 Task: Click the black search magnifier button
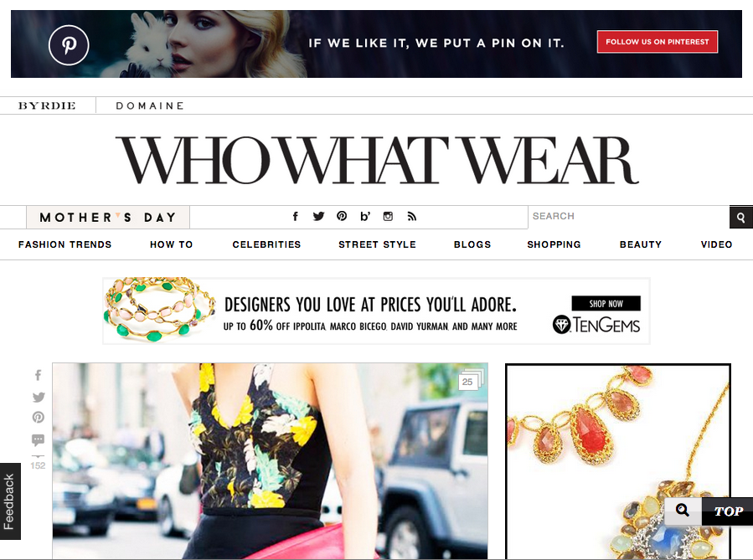point(741,218)
